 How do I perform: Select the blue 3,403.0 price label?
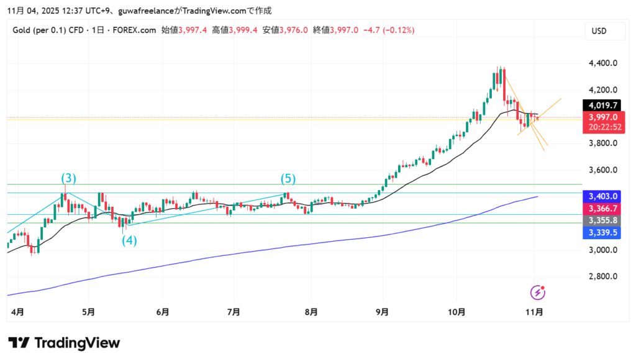pyautogui.click(x=602, y=196)
